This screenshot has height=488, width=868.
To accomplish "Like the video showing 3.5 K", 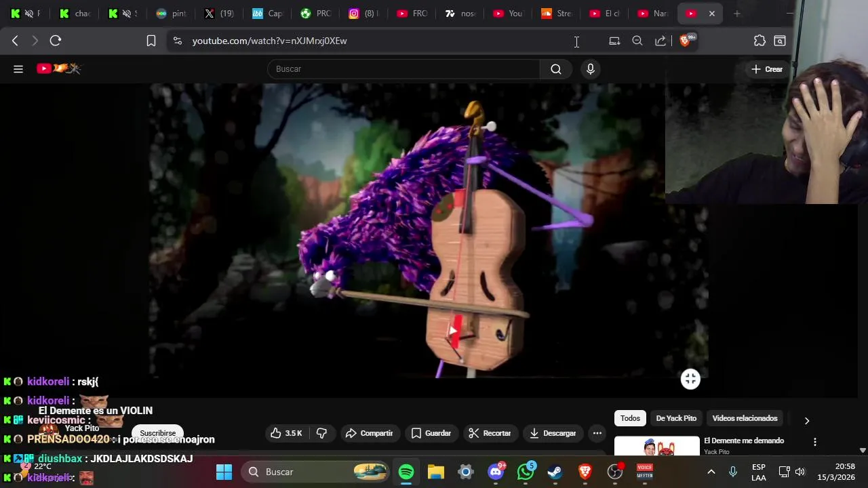I will coord(286,433).
